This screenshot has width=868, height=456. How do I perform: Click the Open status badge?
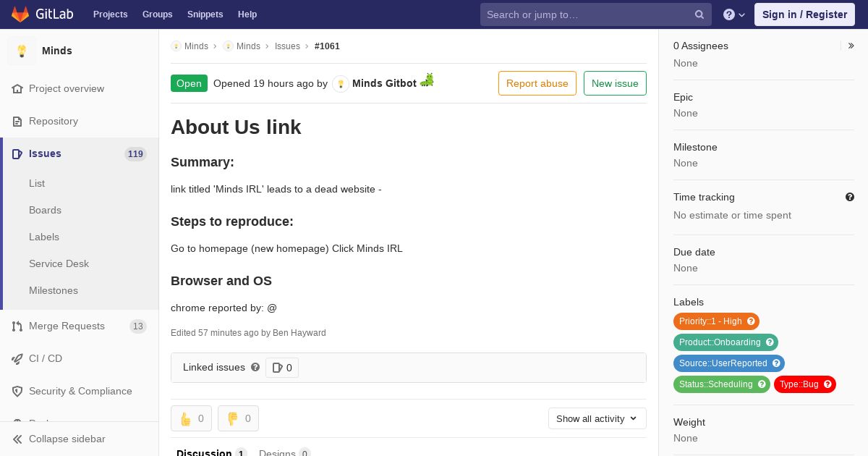pyautogui.click(x=189, y=83)
